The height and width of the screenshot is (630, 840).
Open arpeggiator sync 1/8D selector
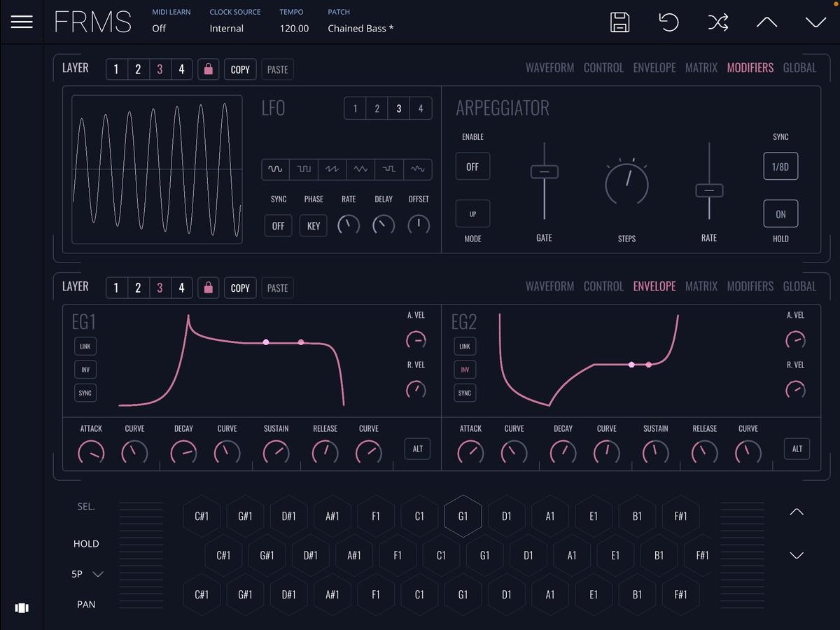(780, 167)
